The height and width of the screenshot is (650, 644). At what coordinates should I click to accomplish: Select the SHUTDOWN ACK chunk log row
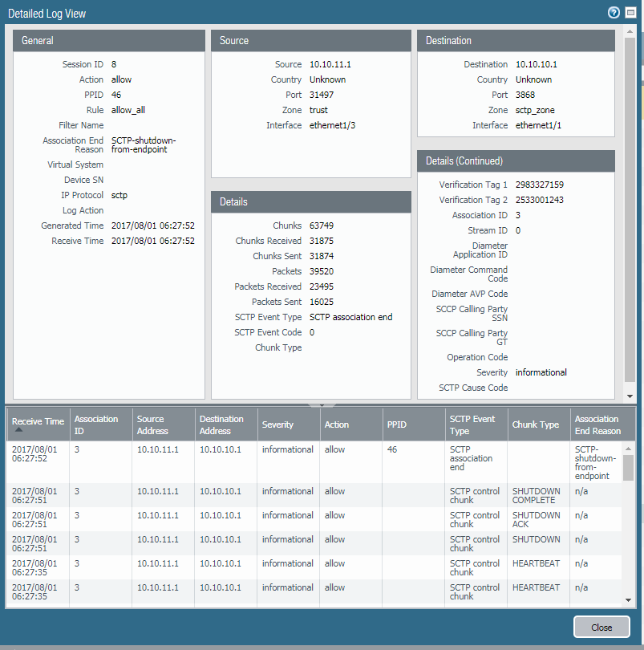321,519
